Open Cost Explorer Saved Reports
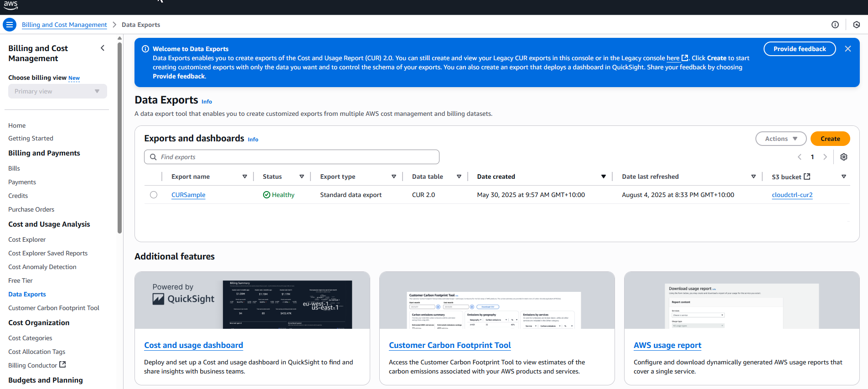 48,253
